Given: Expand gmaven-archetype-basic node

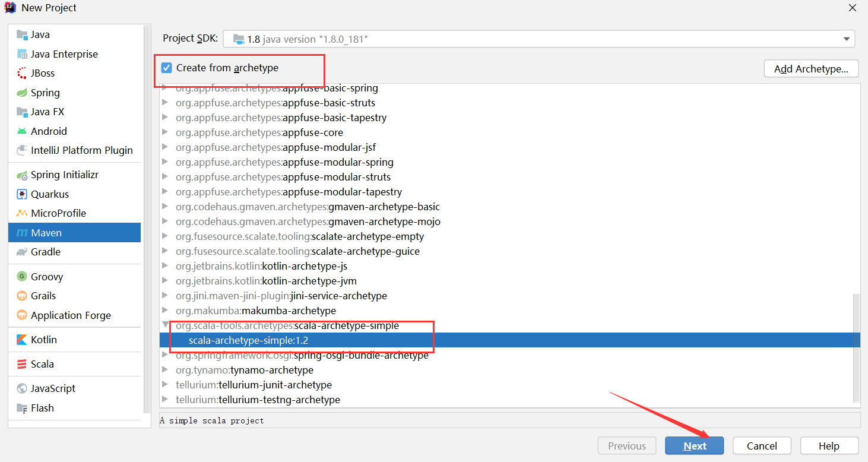Looking at the screenshot, I should (x=165, y=207).
